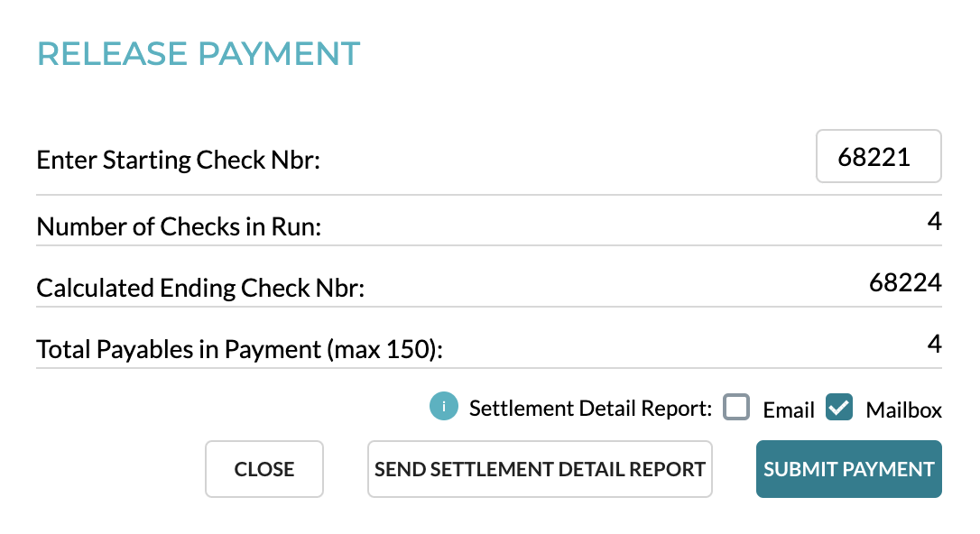Check the Email option for the report

point(736,407)
